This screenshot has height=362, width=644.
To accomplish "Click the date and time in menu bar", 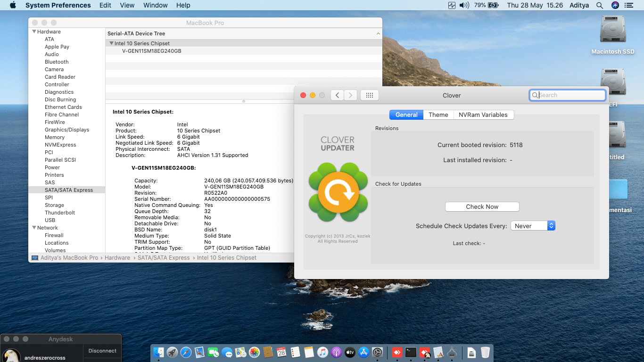I will pos(535,5).
